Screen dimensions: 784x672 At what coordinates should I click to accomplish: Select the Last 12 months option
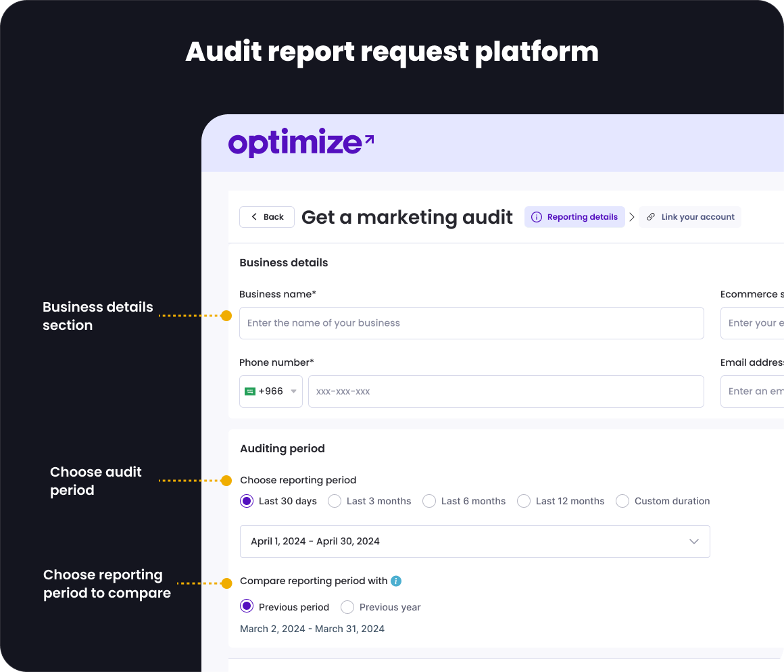point(524,501)
